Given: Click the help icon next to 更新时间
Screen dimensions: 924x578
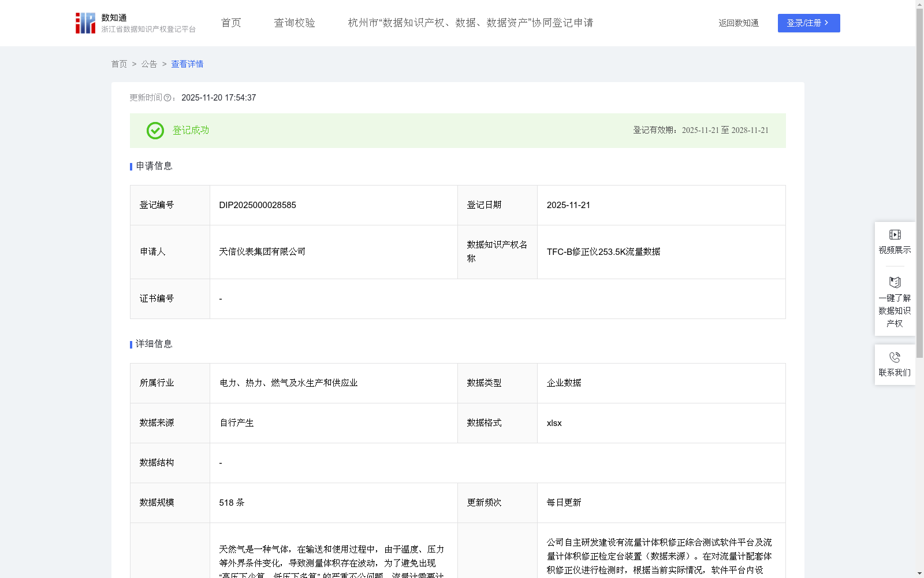Looking at the screenshot, I should (x=167, y=98).
